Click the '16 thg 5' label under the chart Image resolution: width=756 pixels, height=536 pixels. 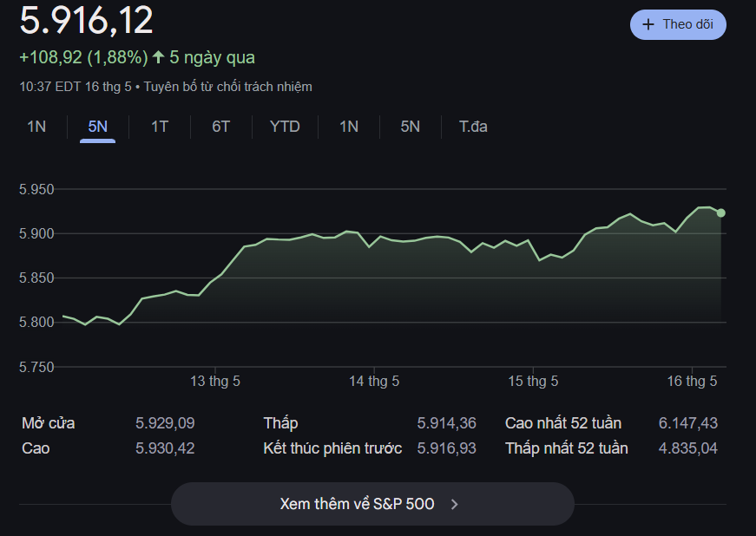[x=692, y=382]
